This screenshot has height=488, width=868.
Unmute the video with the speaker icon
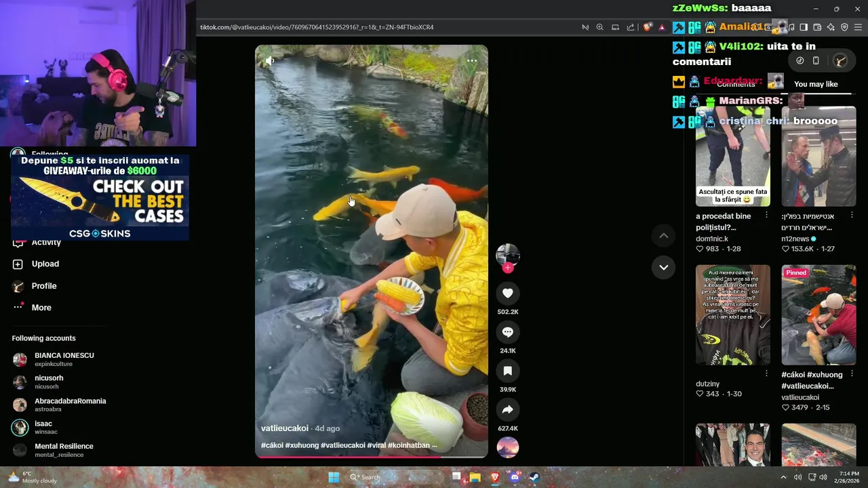pos(269,60)
